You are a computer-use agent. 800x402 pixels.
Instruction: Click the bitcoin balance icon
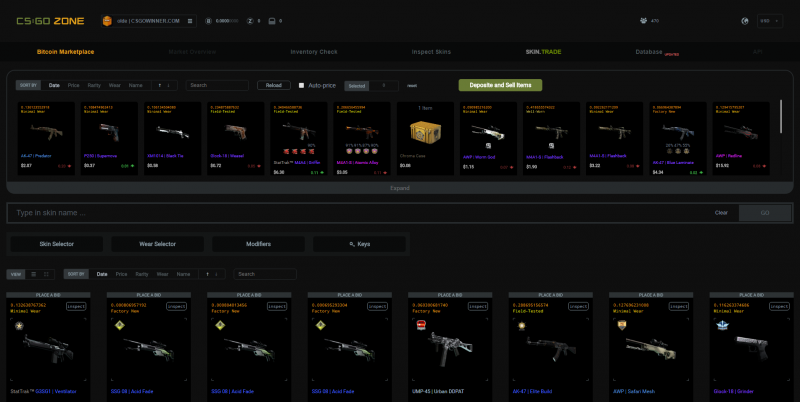click(x=208, y=21)
